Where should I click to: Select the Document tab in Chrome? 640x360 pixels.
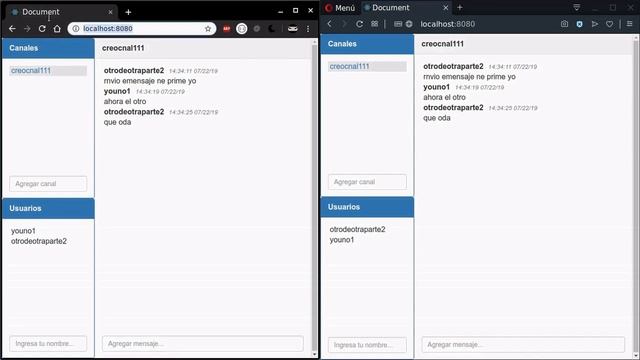pyautogui.click(x=61, y=12)
